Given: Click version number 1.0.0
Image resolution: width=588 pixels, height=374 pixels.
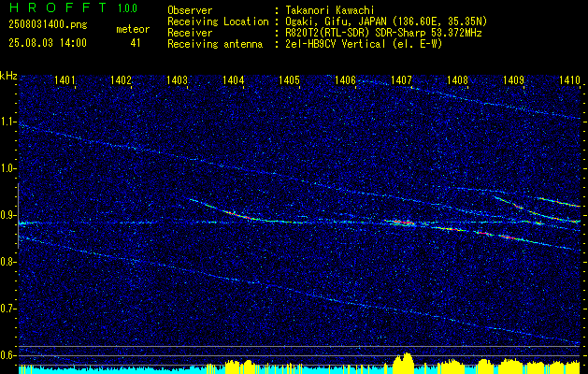Looking at the screenshot, I should pos(127,8).
